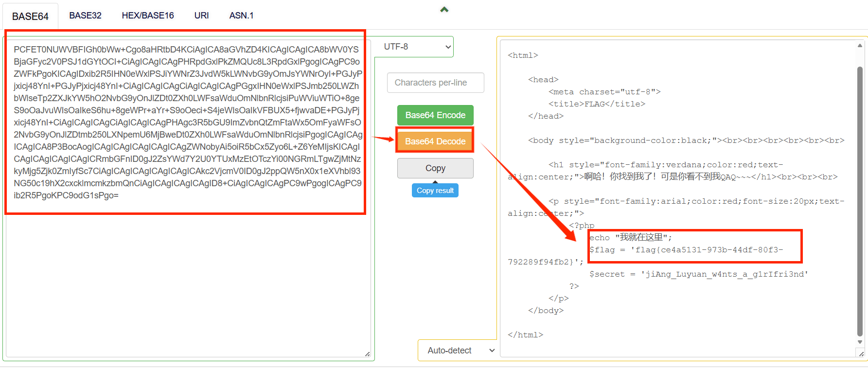Screen dimensions: 868x369
Task: Click the '</body>' line in output
Action: (x=546, y=311)
